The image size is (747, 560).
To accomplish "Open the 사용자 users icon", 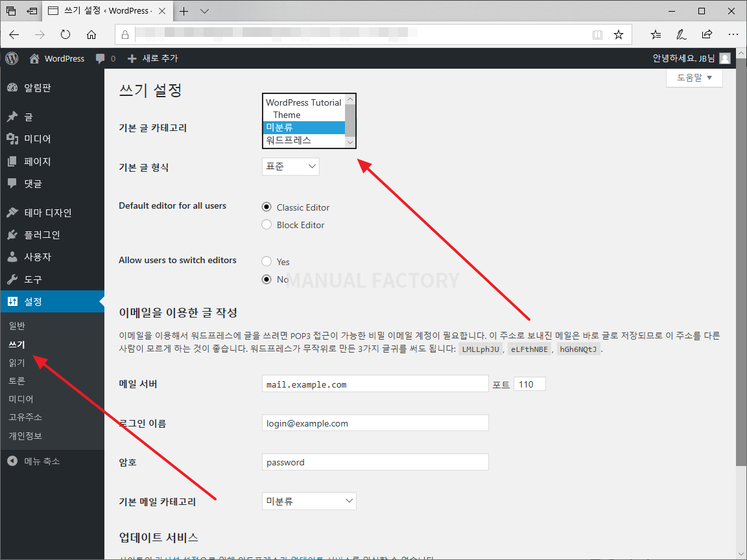I will coord(12,257).
